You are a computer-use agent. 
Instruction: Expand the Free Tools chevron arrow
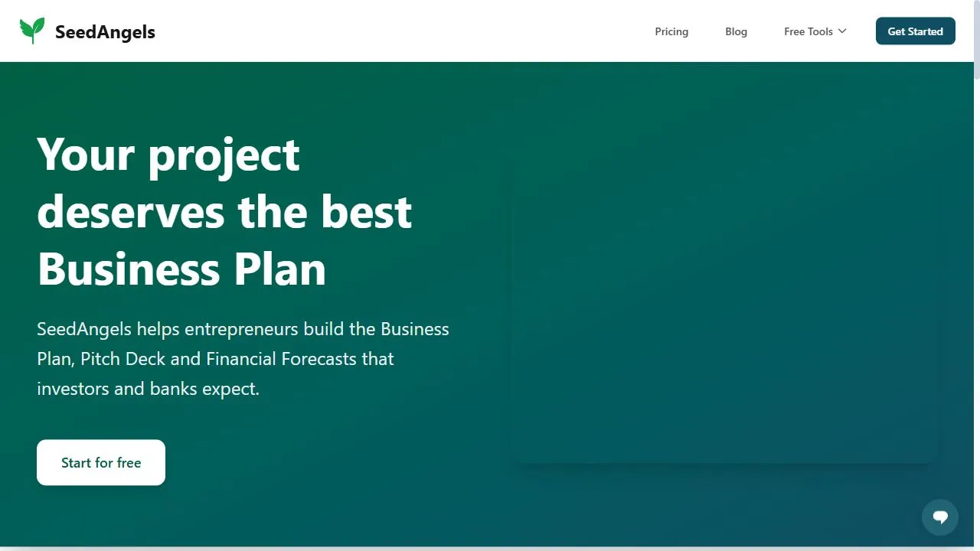tap(842, 31)
